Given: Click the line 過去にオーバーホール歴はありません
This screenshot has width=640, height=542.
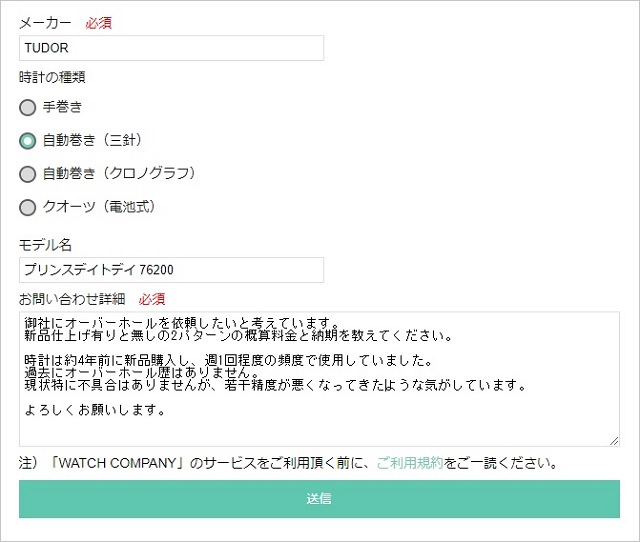Looking at the screenshot, I should pos(142,372).
